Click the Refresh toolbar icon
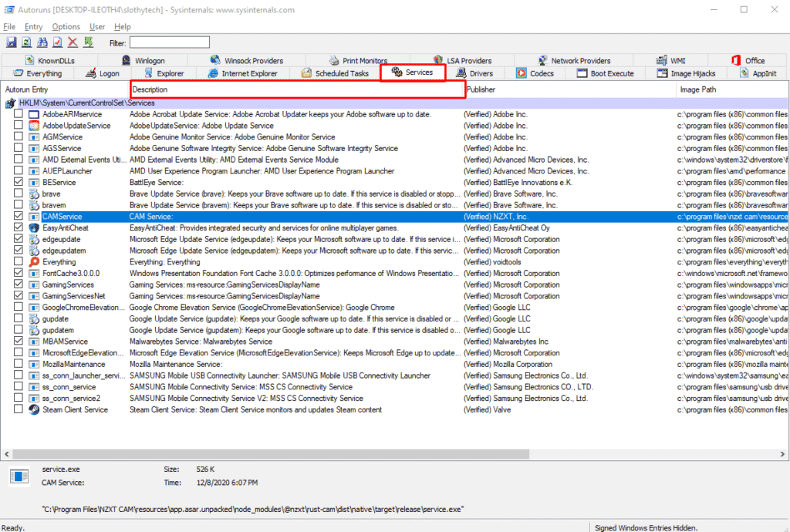This screenshot has width=790, height=532. (26, 42)
